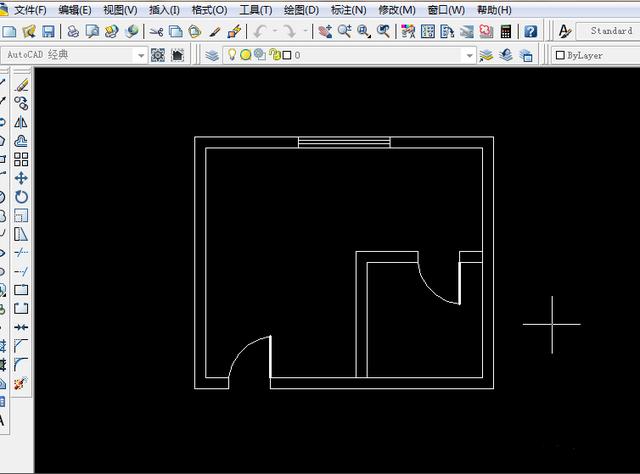Activate Zoom Window tool
This screenshot has width=640, height=474.
[364, 31]
